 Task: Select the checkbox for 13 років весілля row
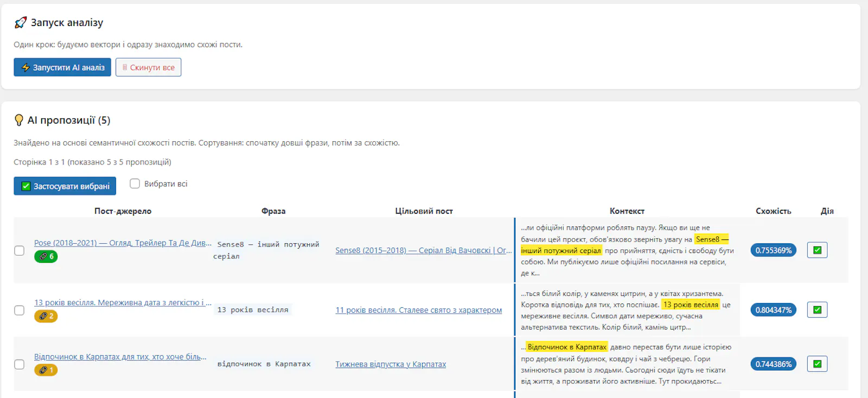[19, 310]
